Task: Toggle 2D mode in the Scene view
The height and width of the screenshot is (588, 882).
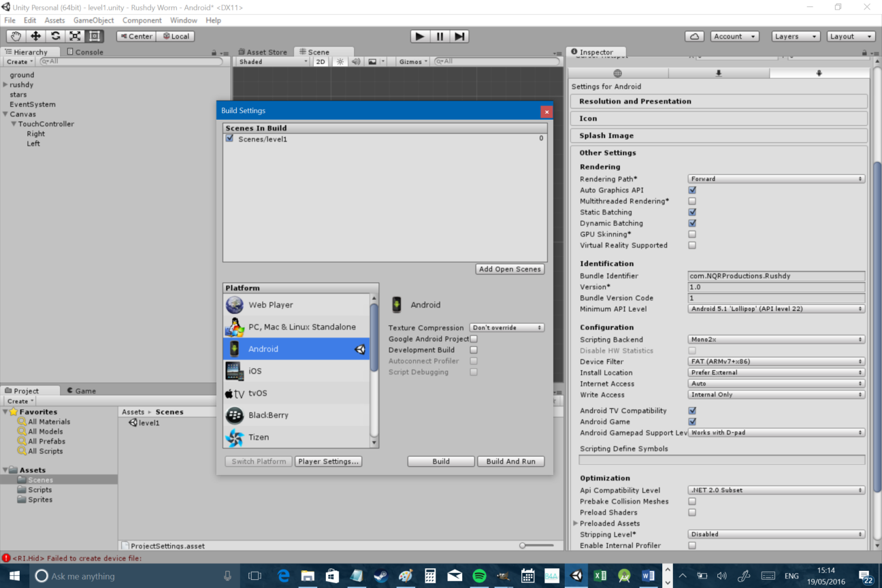Action: (321, 61)
